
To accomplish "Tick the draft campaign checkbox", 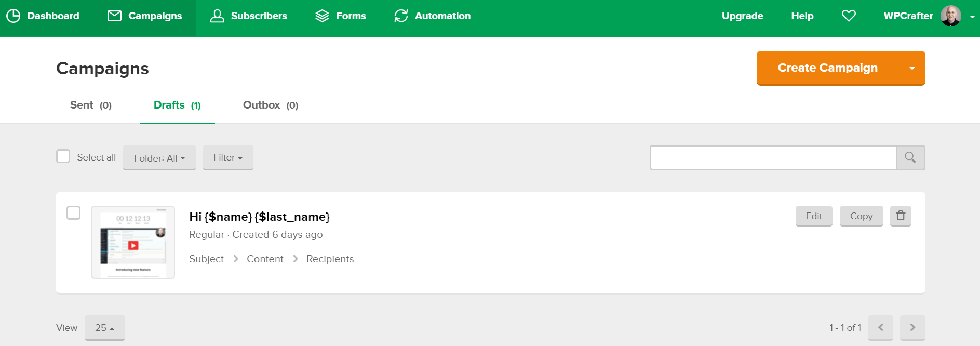I will coord(74,213).
